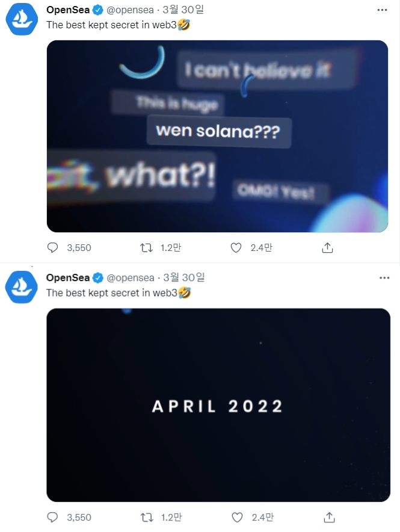
Task: Open the @opensea handle on the second tweet
Action: coord(130,277)
